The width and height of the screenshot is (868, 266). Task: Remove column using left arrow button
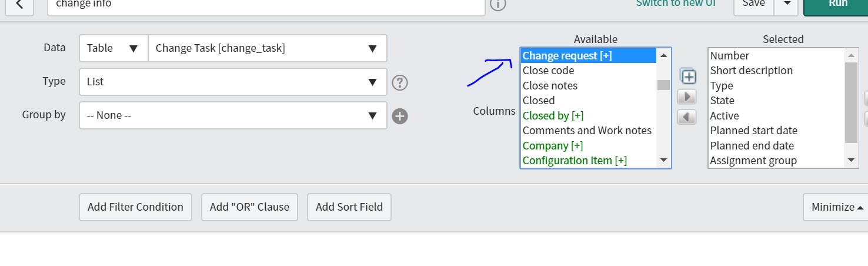click(686, 117)
